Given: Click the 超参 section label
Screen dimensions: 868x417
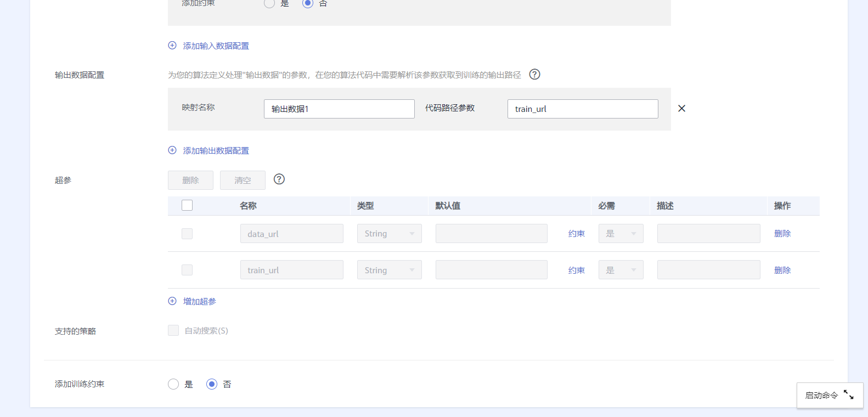Looking at the screenshot, I should 63,181.
